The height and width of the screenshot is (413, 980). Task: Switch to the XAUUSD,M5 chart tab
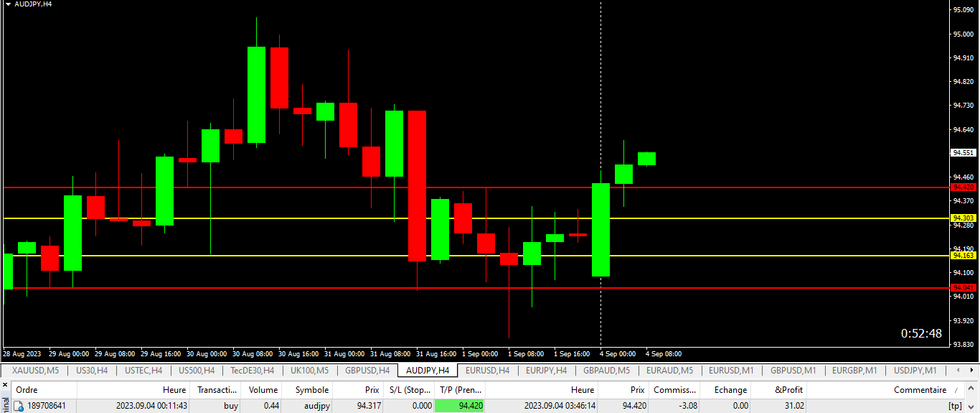pos(35,371)
